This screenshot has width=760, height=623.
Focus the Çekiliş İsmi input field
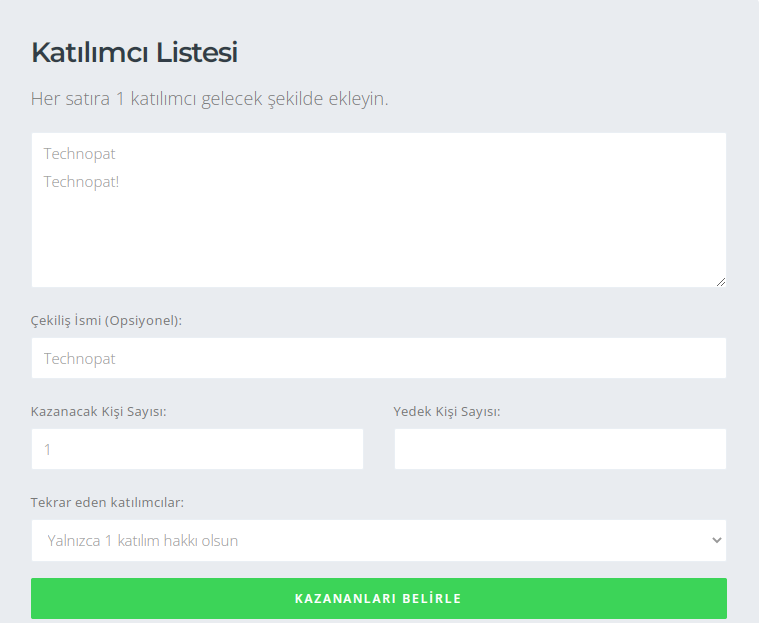pos(378,358)
